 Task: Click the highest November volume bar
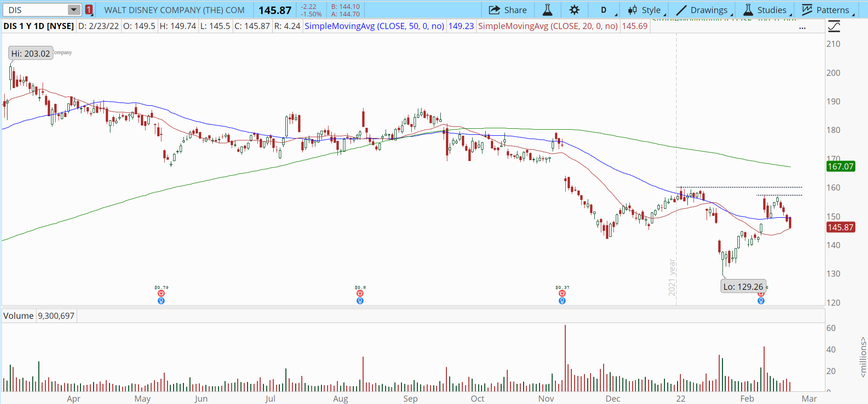565,358
